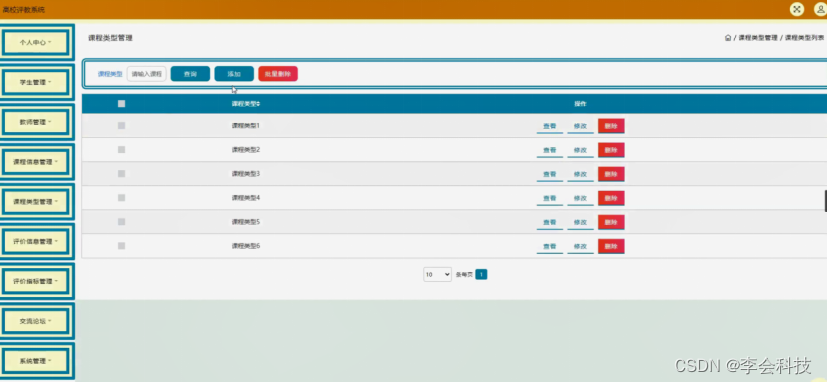
Task: Click the 添加 add button
Action: click(x=234, y=74)
